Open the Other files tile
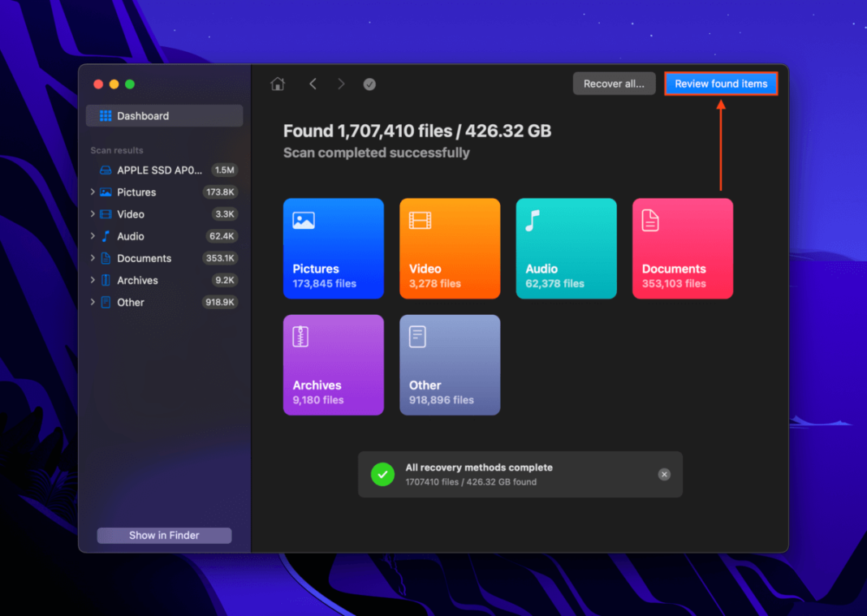 coord(449,364)
